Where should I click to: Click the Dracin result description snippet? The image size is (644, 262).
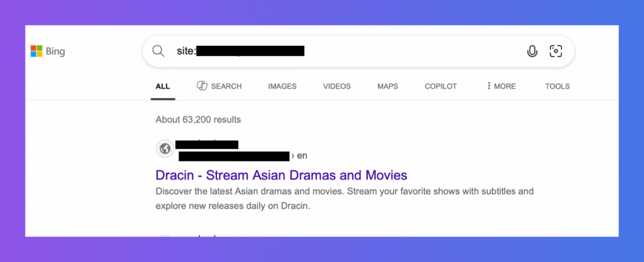click(344, 198)
